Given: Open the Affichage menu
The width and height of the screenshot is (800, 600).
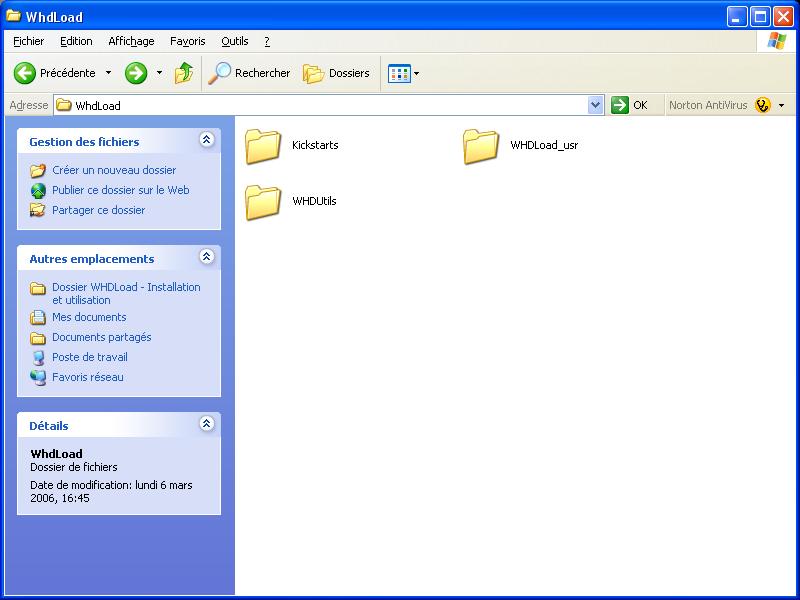Looking at the screenshot, I should tap(131, 41).
